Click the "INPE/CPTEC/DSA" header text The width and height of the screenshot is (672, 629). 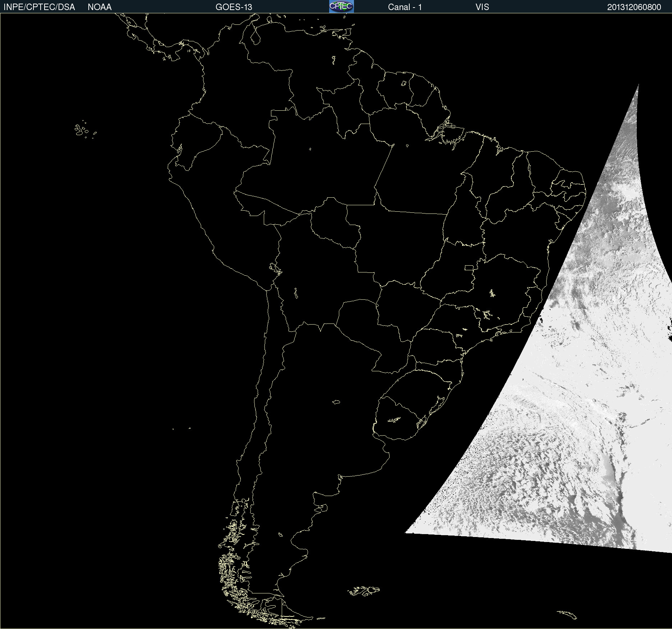pyautogui.click(x=39, y=7)
